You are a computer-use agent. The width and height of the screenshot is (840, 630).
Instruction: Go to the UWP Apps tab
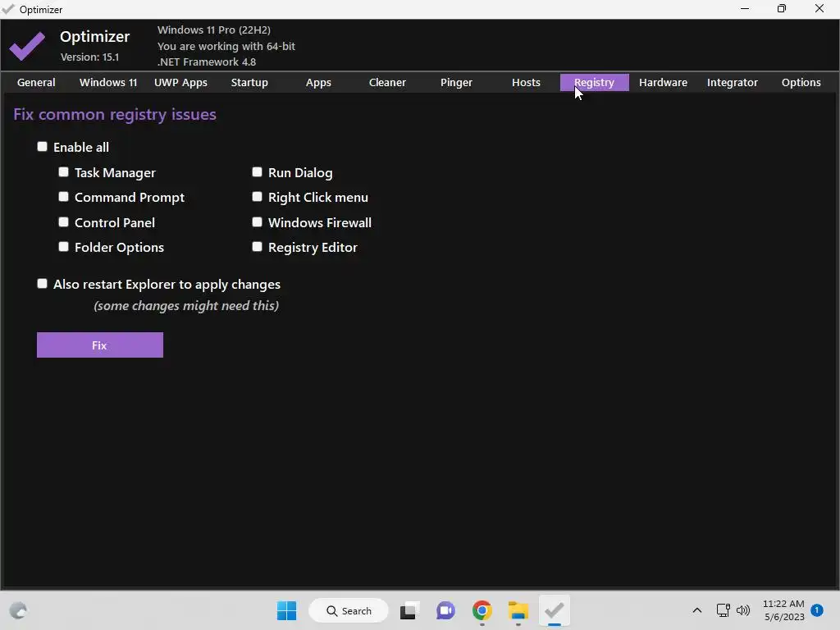(180, 83)
